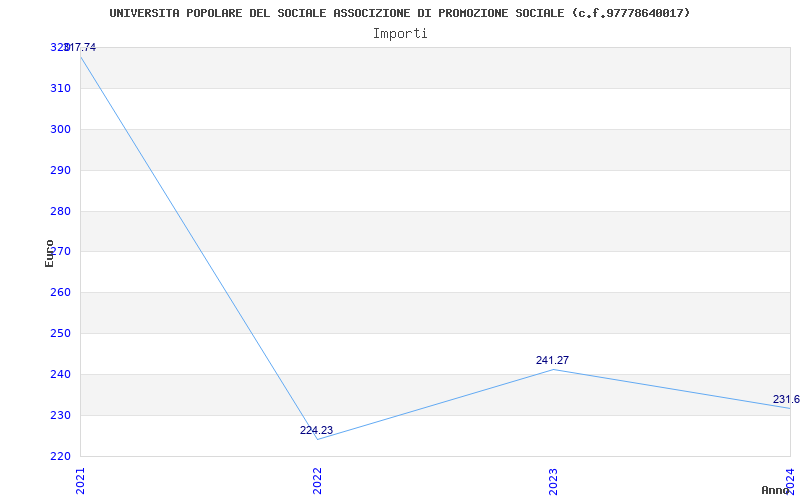Select the 2023 x-axis year label

[554, 481]
